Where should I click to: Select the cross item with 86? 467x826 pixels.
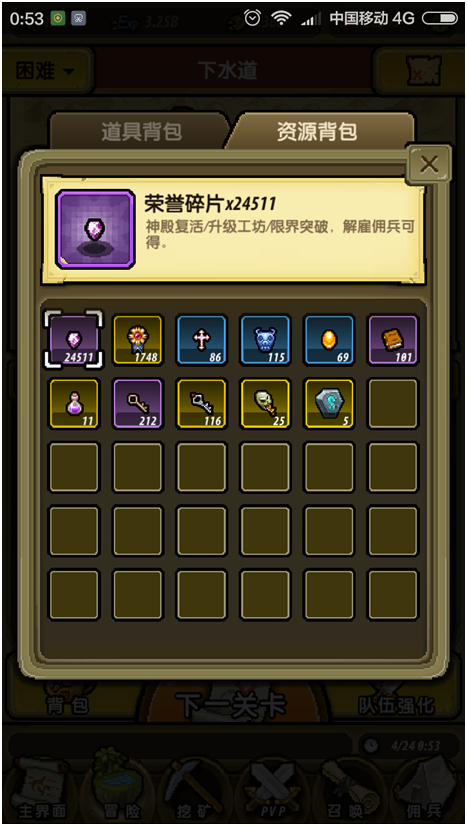202,340
